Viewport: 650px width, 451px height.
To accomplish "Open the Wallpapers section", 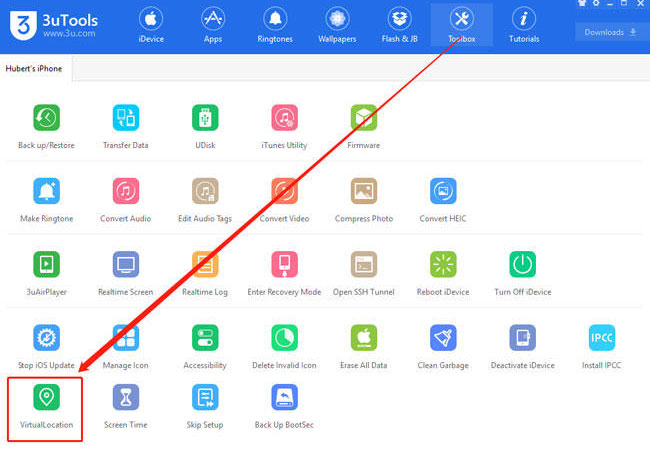I will click(337, 25).
